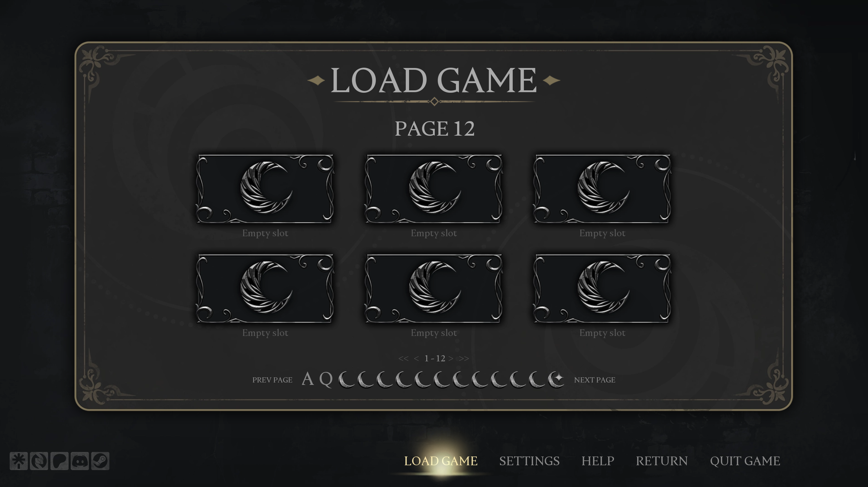Select RETURN in the bottom menu
868x487 pixels.
pyautogui.click(x=662, y=461)
